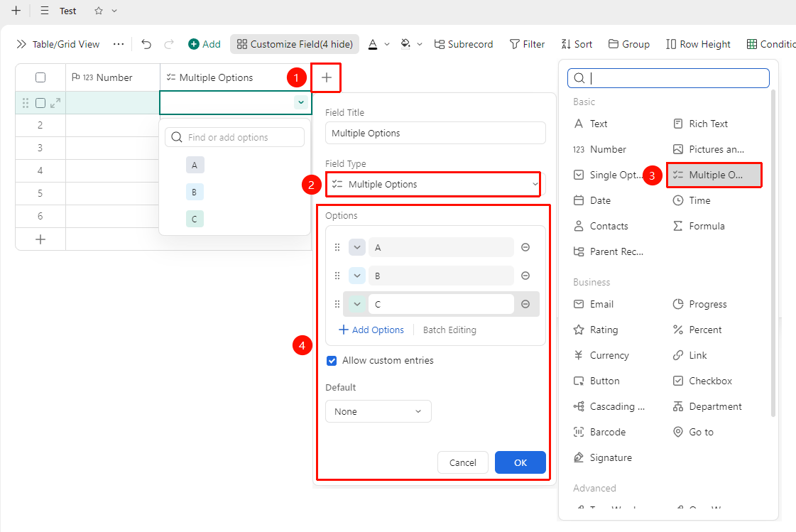
Task: Open the three-dot more options menu
Action: point(119,44)
